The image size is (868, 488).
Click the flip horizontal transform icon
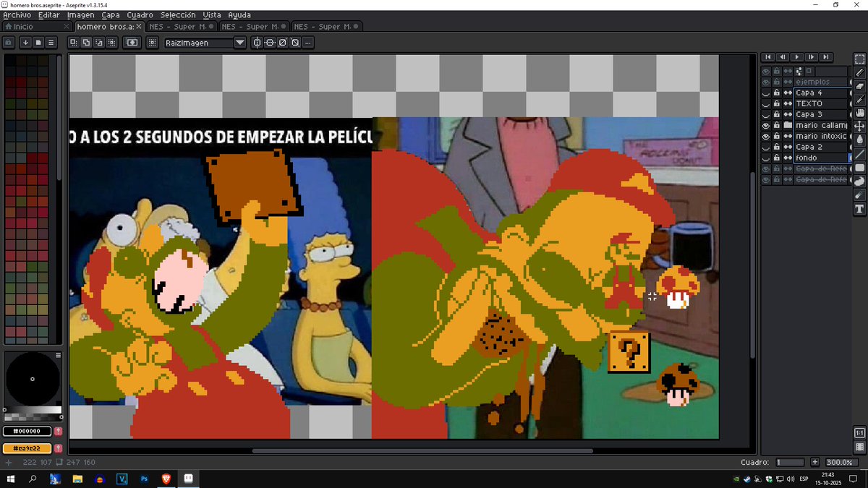coord(256,43)
